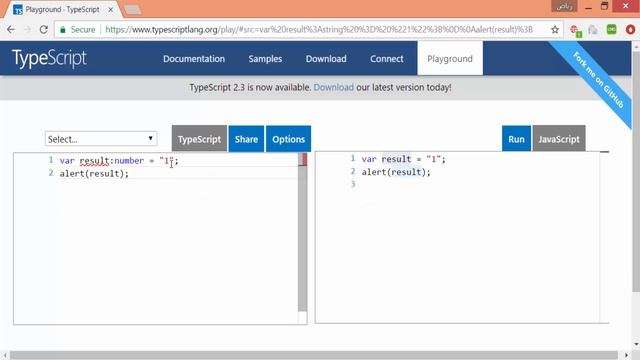Close the Playground - TypeScript tab
Viewport: 640px width, 360px height.
111,9
